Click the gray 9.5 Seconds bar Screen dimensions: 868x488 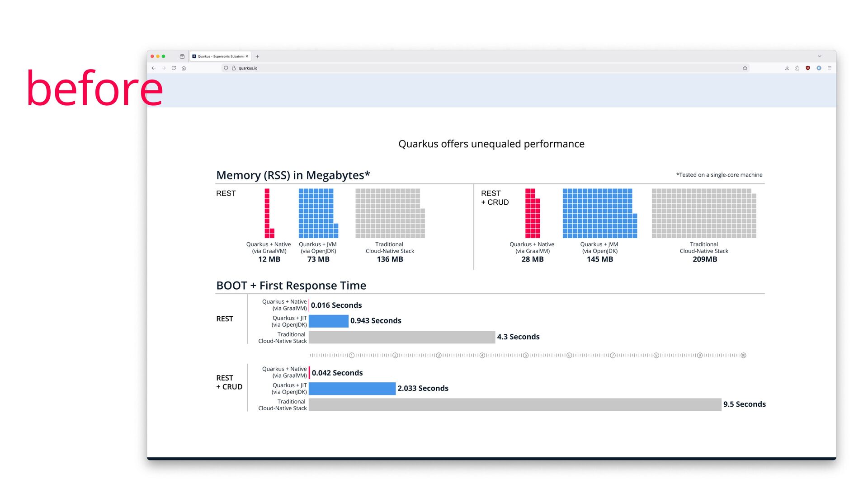coord(514,404)
